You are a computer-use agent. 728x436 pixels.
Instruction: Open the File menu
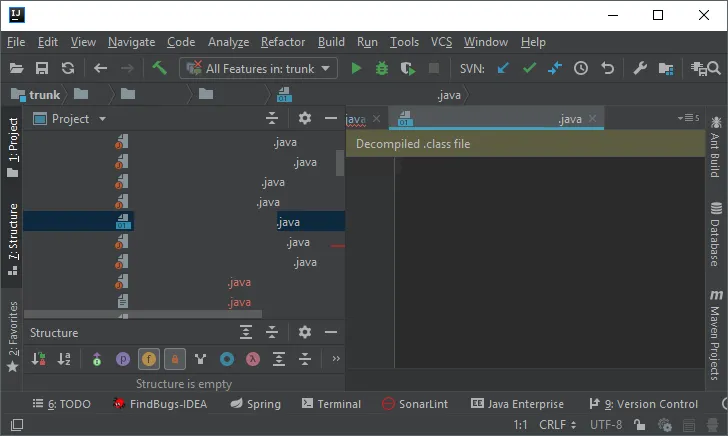(x=16, y=42)
